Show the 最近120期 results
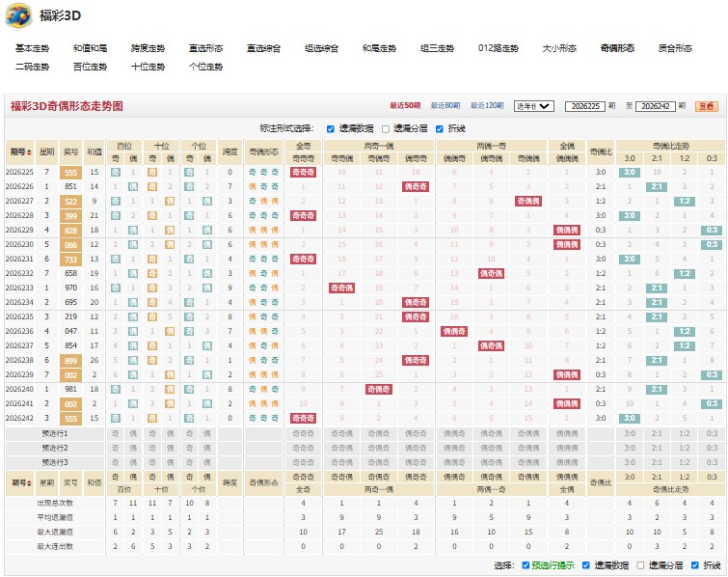Screen dimensions: 728x577 [x=487, y=105]
